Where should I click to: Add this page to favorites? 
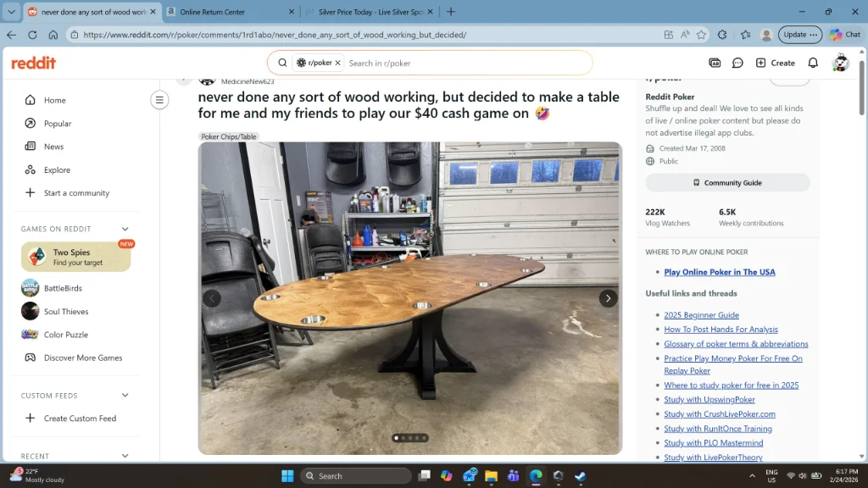701,35
